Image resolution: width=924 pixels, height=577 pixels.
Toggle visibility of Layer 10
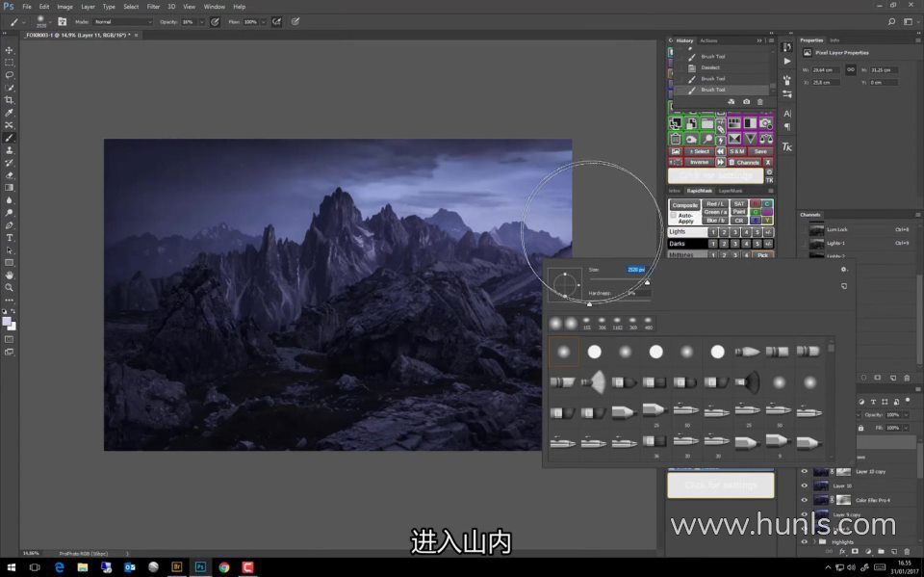pos(805,485)
